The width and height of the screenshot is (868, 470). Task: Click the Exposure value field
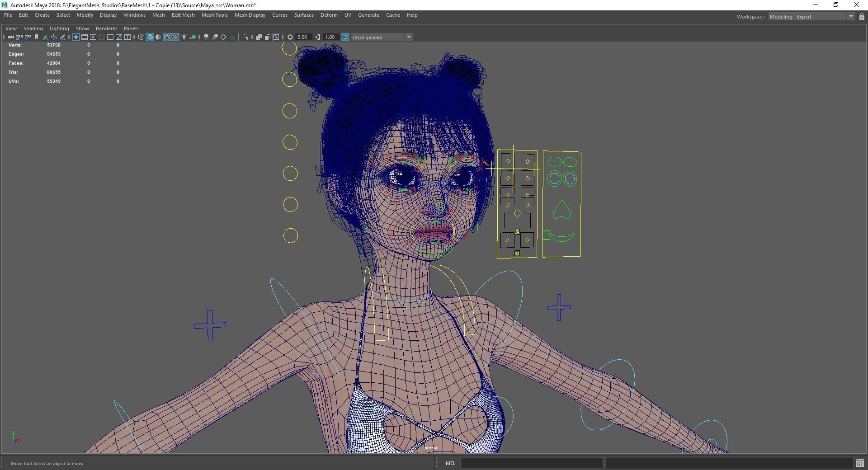pos(303,37)
